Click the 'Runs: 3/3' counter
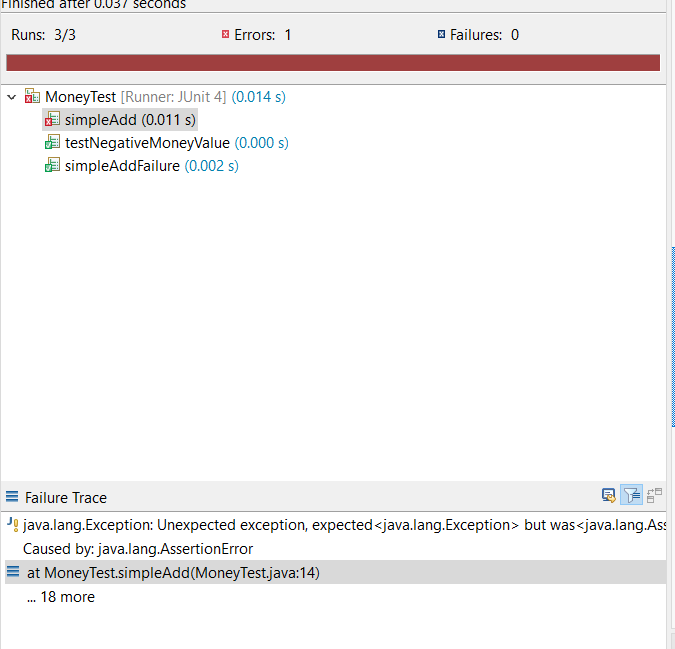675x649 pixels. pyautogui.click(x=43, y=35)
